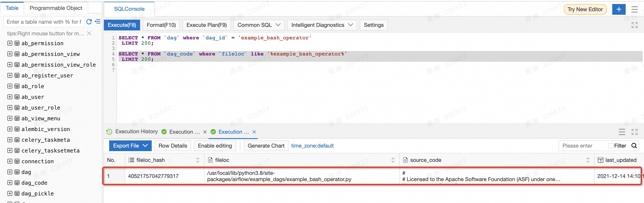Click the refresh icon next to table search
The image size is (644, 203).
pos(89,22)
